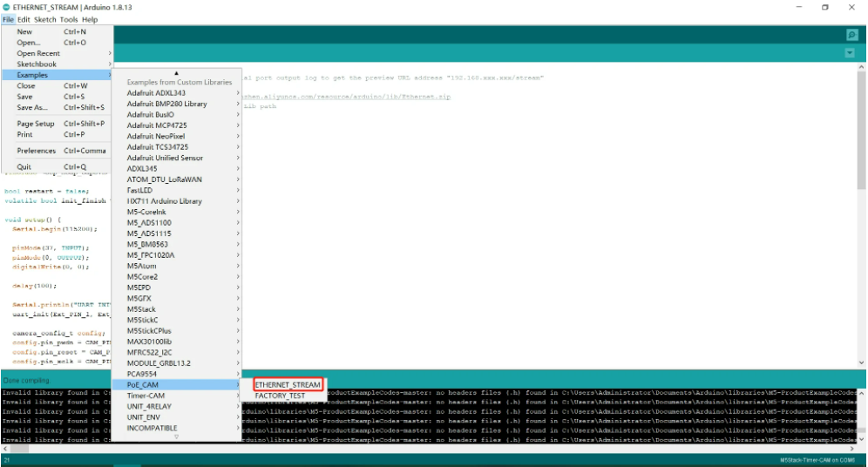Screen dimensions: 868x467
Task: Expand Sketchbook submenu
Action: [57, 64]
